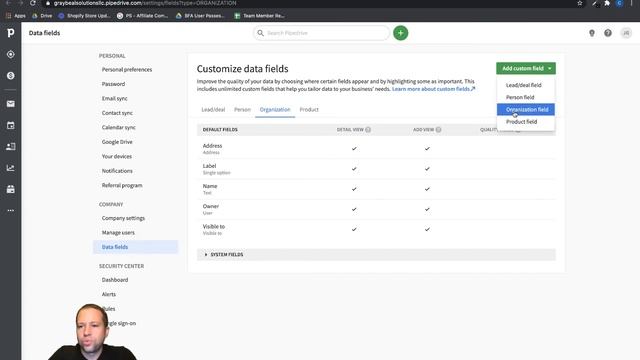The image size is (640, 360).
Task: Click the Pipedrive logo icon
Action: (x=11, y=33)
